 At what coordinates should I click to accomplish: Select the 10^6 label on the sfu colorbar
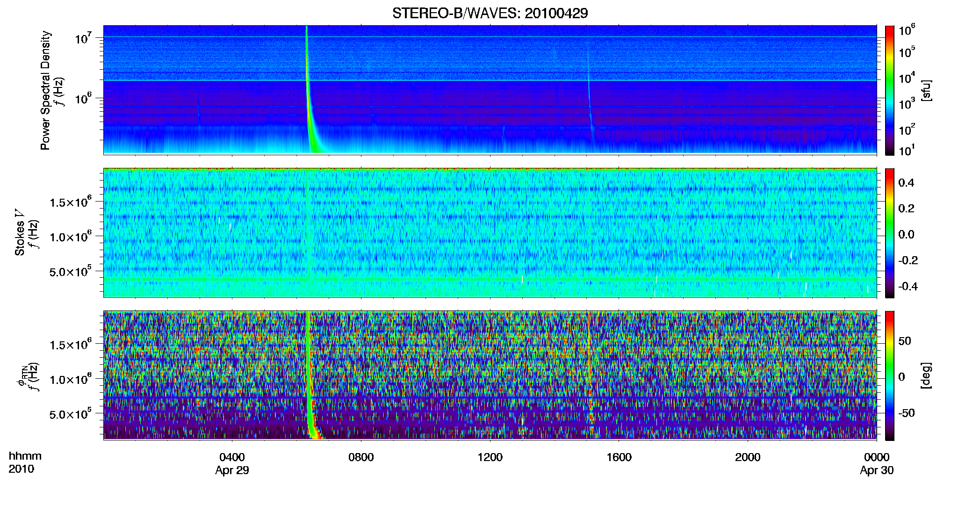point(907,30)
